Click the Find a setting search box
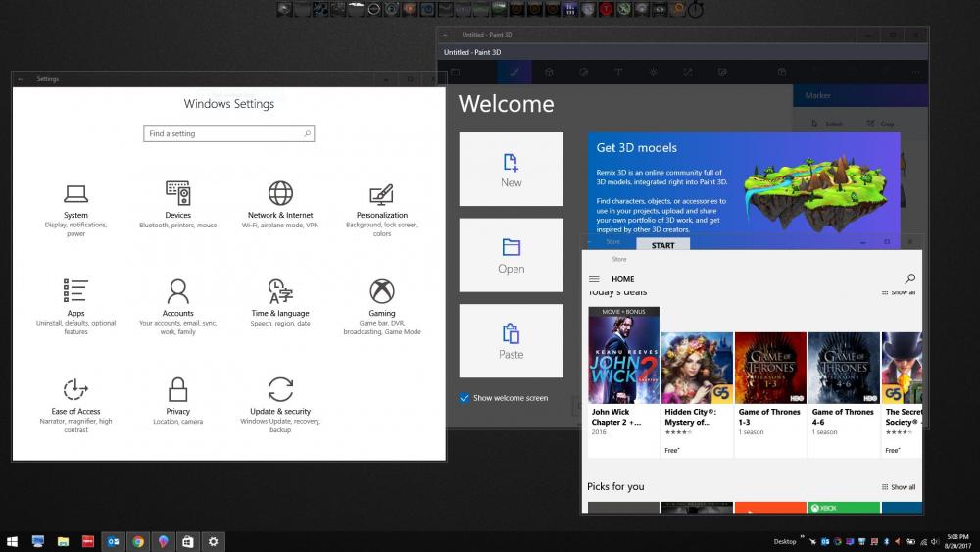 pos(230,133)
